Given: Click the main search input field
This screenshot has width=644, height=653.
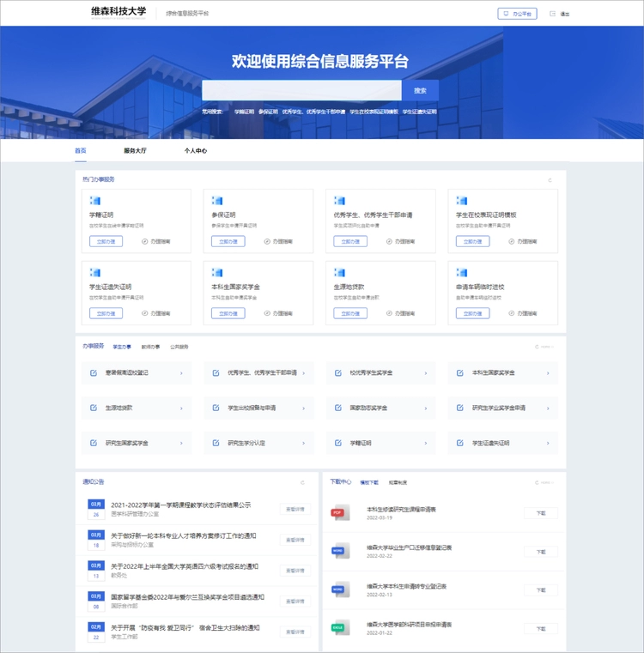Looking at the screenshot, I should (x=301, y=90).
